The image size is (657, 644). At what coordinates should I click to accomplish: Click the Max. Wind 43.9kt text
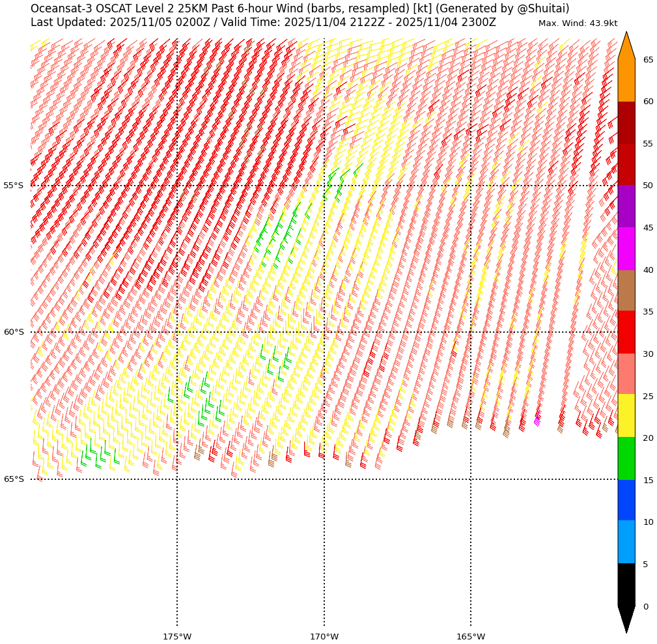(578, 23)
